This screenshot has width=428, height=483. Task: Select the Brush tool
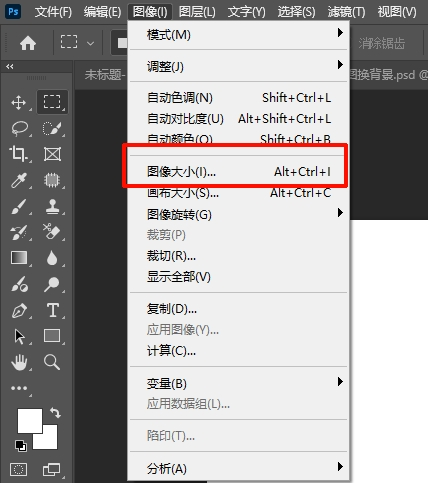[19, 206]
